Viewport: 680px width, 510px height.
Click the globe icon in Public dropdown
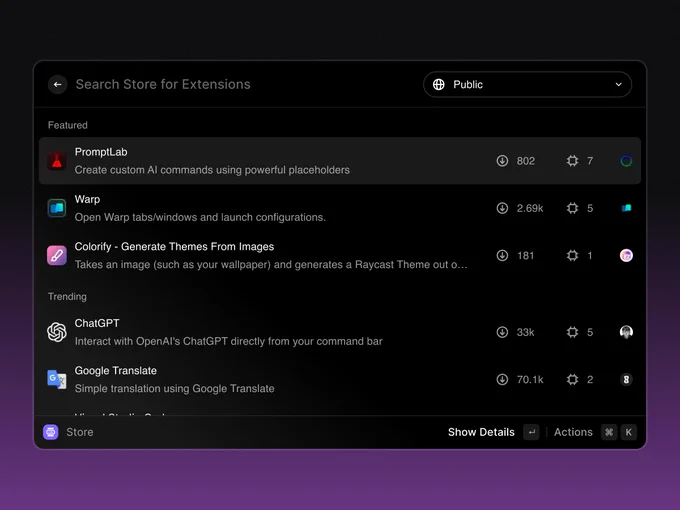439,85
